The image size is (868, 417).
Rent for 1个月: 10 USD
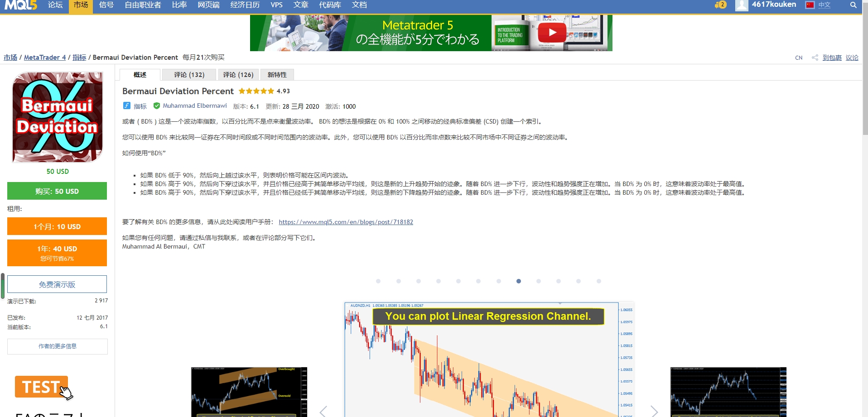[57, 226]
